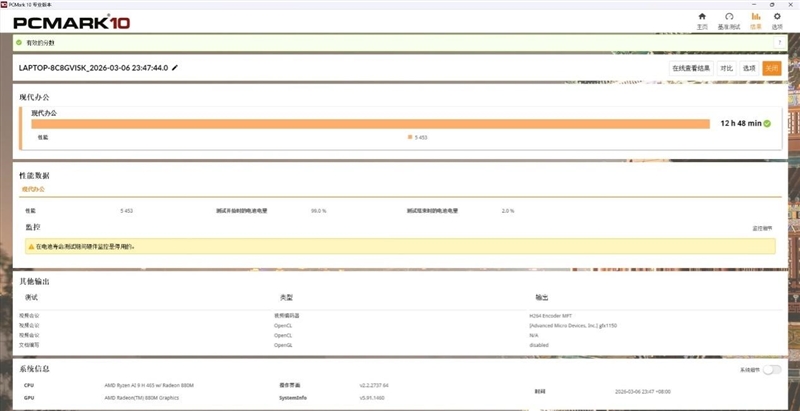This screenshot has height=411, width=800.
Task: Open the Benchmarks (基准测试) gauge icon
Action: pyautogui.click(x=729, y=17)
